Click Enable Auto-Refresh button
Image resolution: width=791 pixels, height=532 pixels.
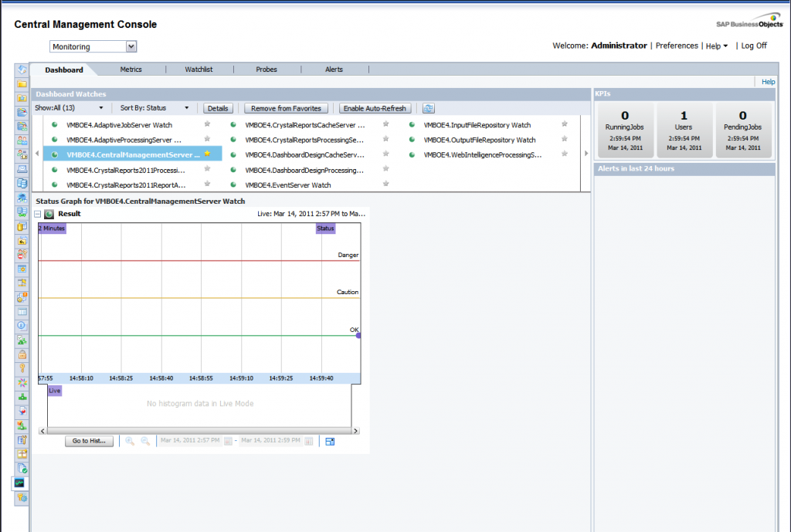(x=375, y=108)
